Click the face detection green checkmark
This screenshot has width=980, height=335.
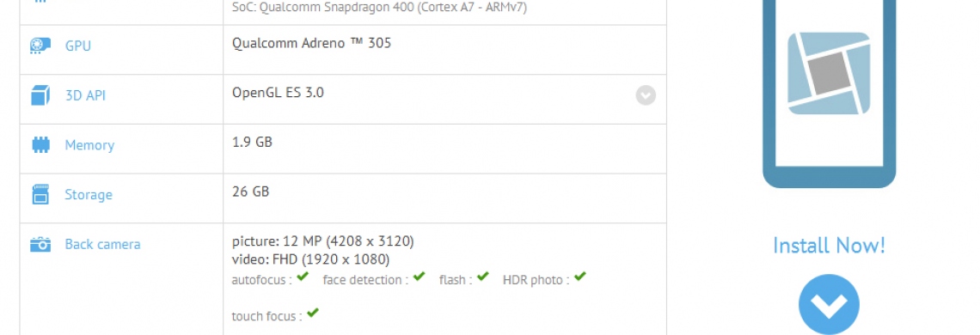(x=419, y=277)
